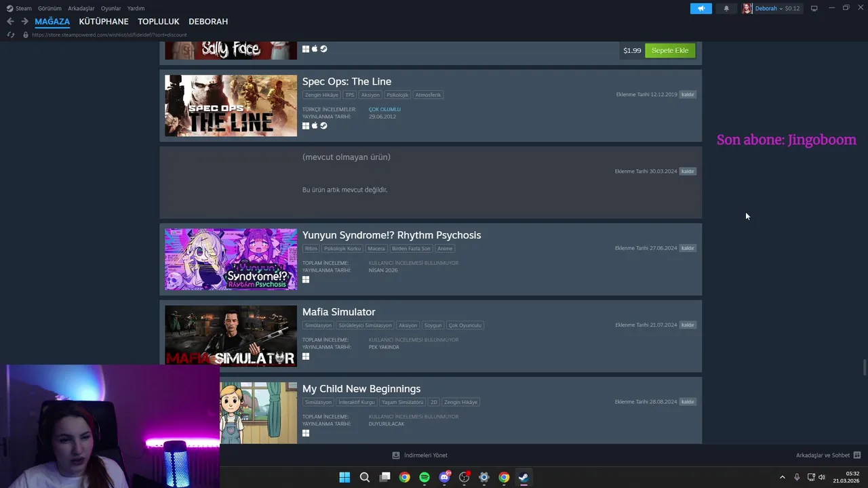
Task: Open Yunyun Syndrome!? Rhythm Psychosis title link
Action: click(x=391, y=235)
